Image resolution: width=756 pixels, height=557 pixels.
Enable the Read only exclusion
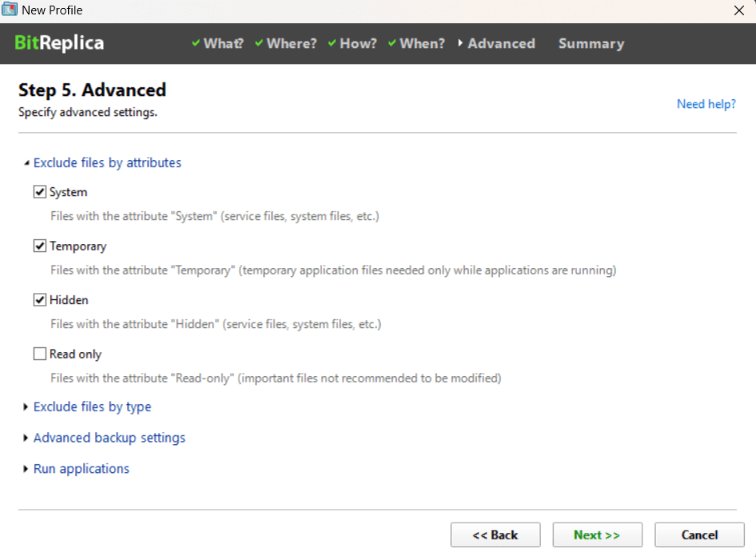[x=40, y=354]
